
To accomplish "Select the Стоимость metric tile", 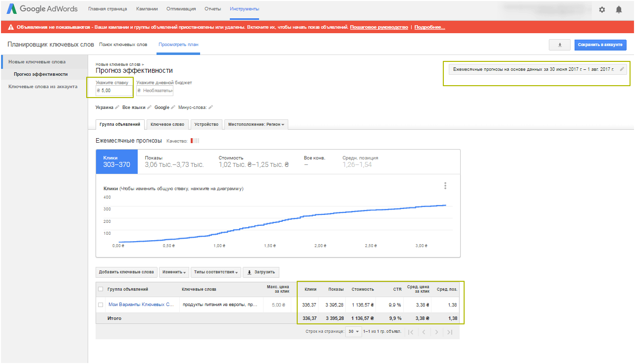I will click(x=254, y=161).
